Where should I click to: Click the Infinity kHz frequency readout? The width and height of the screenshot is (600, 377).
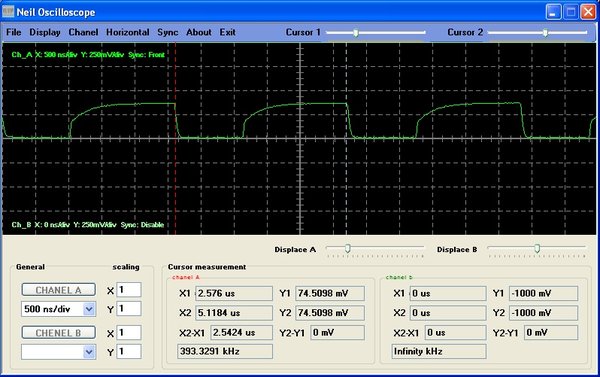pyautogui.click(x=439, y=351)
